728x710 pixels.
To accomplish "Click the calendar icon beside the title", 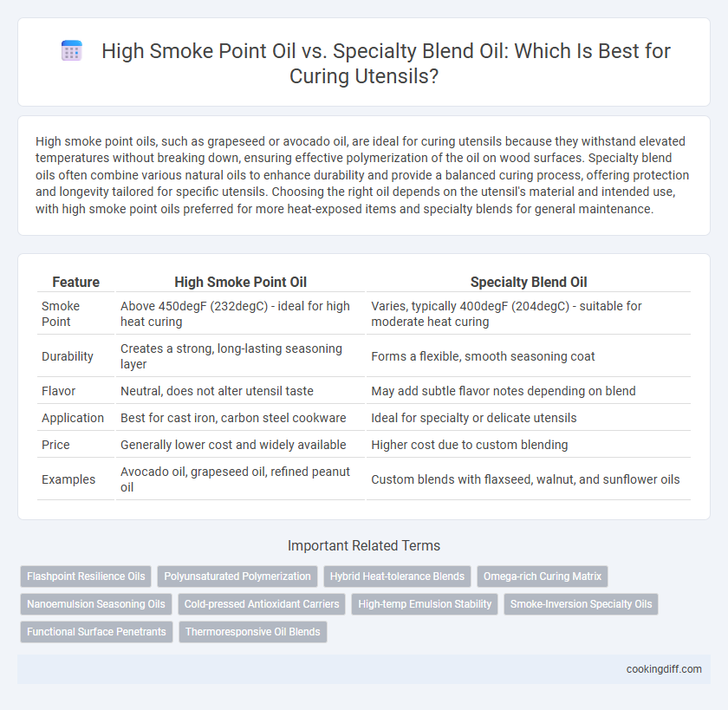I will tap(72, 50).
